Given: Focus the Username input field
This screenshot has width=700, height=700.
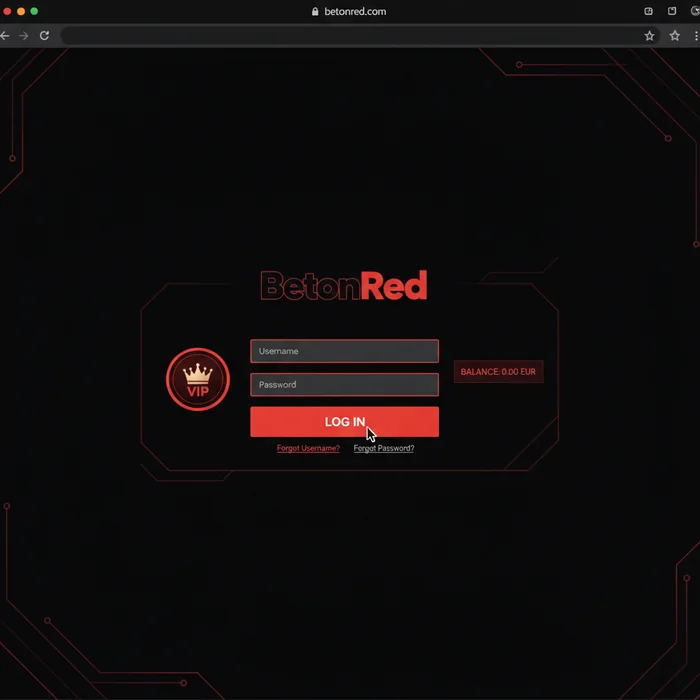Looking at the screenshot, I should click(x=344, y=351).
